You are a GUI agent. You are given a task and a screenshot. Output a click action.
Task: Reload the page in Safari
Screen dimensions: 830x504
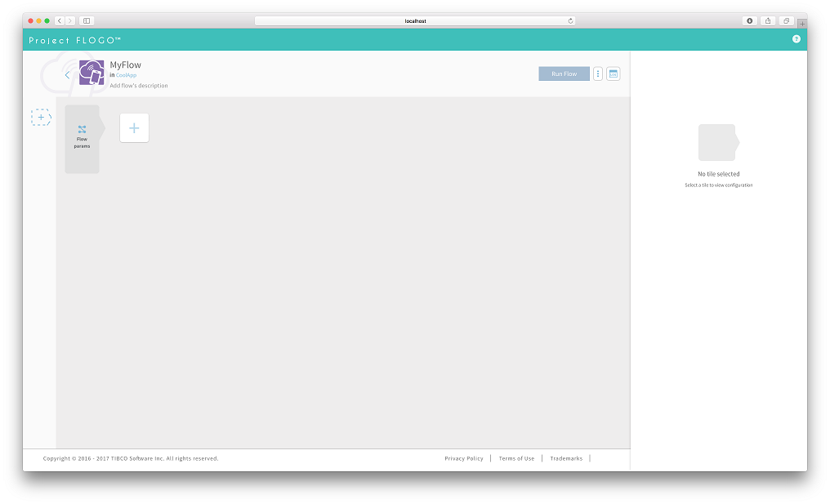570,20
